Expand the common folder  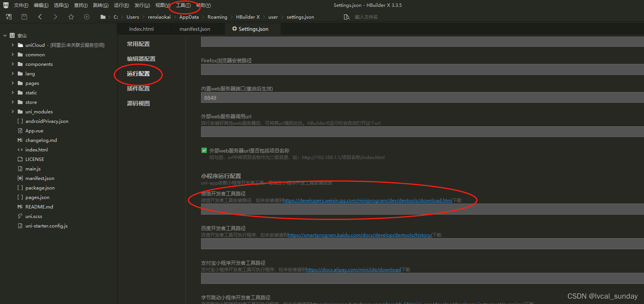(13, 54)
